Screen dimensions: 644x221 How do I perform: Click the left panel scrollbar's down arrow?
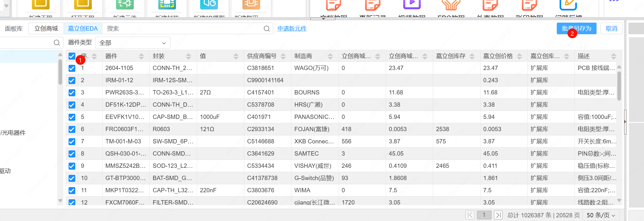click(60, 201)
